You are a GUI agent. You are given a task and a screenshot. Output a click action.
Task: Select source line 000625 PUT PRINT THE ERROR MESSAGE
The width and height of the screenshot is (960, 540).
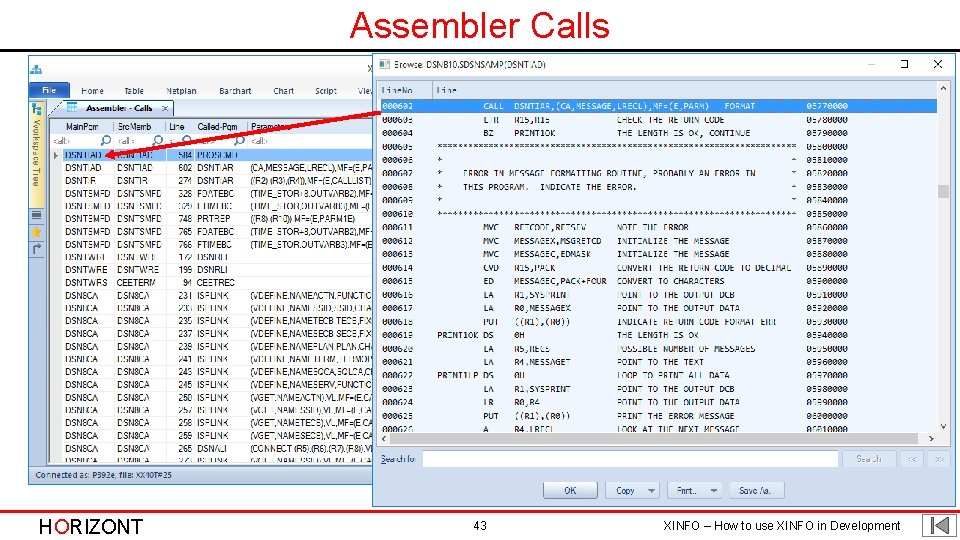click(x=658, y=416)
